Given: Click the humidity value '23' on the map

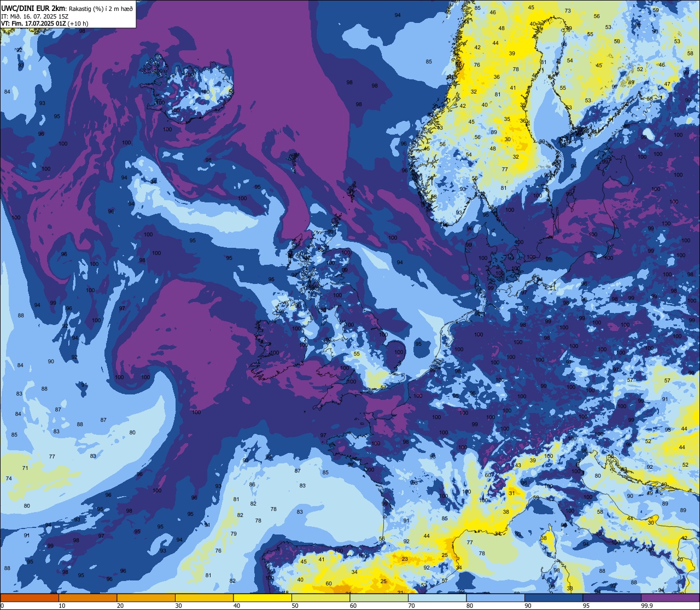Looking at the screenshot, I should 405,559.
